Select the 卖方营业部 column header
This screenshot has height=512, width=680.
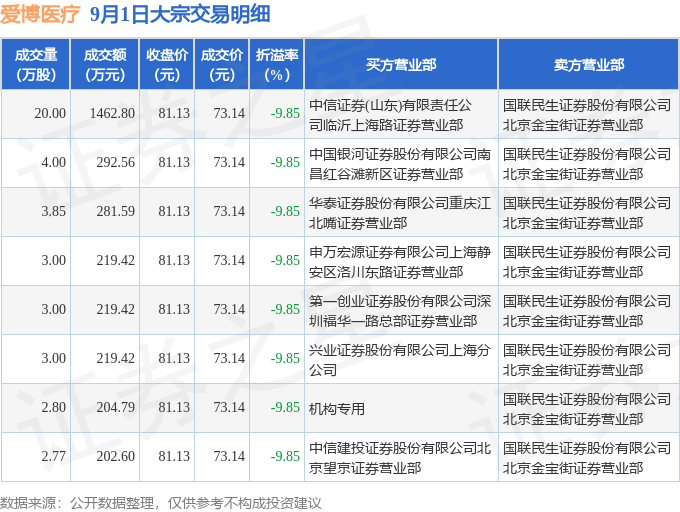(x=588, y=65)
